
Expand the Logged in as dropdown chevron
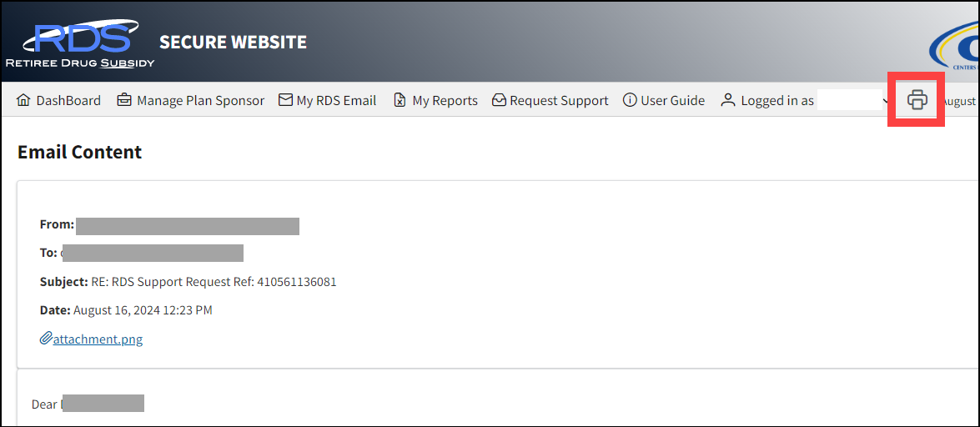click(886, 101)
